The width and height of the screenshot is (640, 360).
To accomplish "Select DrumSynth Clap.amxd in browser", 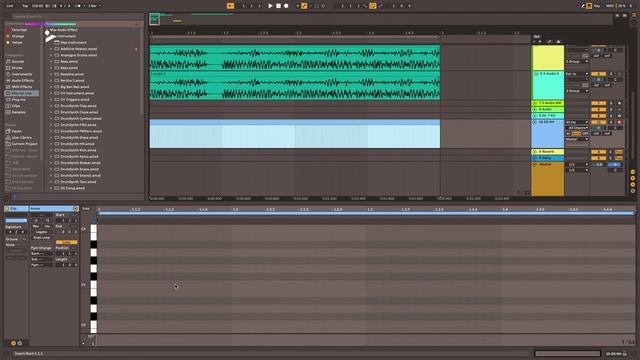I will tap(79, 106).
